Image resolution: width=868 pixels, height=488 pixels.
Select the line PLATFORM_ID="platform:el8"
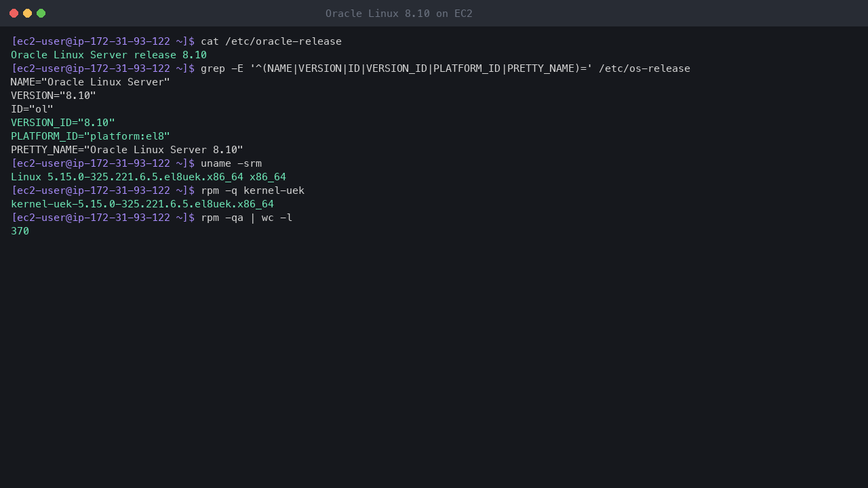pos(90,136)
